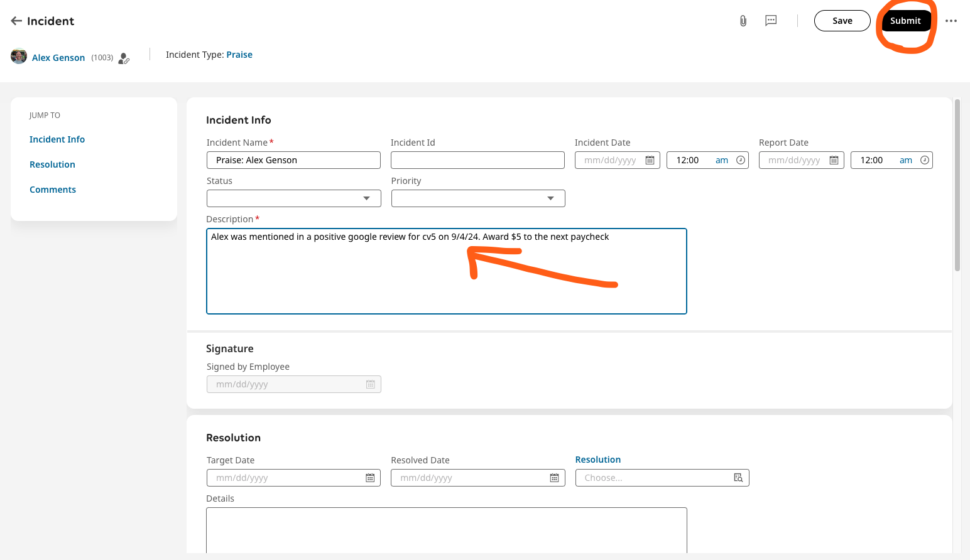Click the Resolution lookup search icon
The height and width of the screenshot is (560, 970).
coord(738,478)
